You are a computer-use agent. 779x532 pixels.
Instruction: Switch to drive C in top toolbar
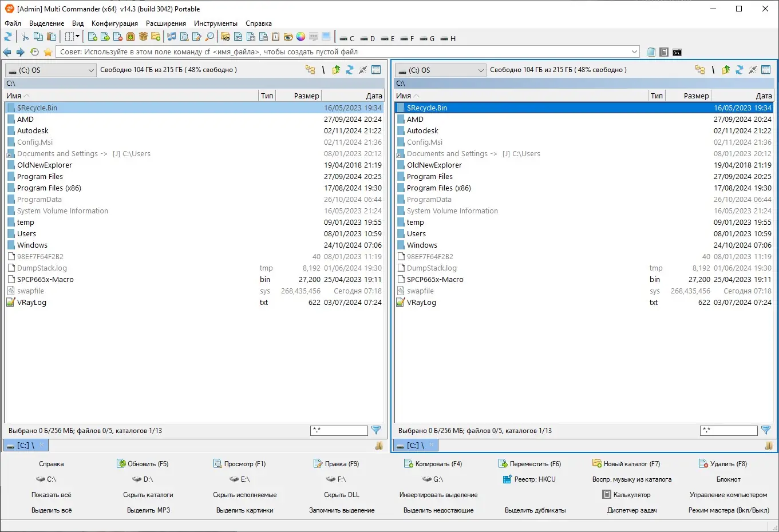[x=347, y=38]
